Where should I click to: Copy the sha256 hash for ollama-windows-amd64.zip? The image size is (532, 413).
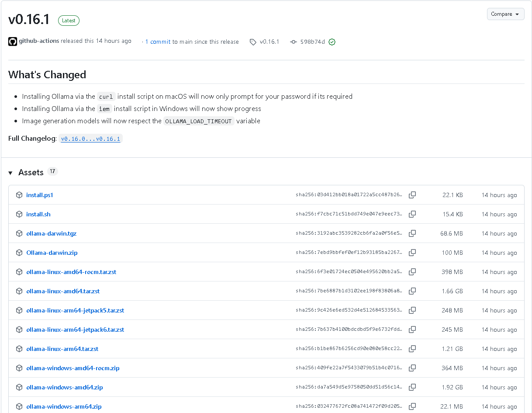[x=412, y=387]
